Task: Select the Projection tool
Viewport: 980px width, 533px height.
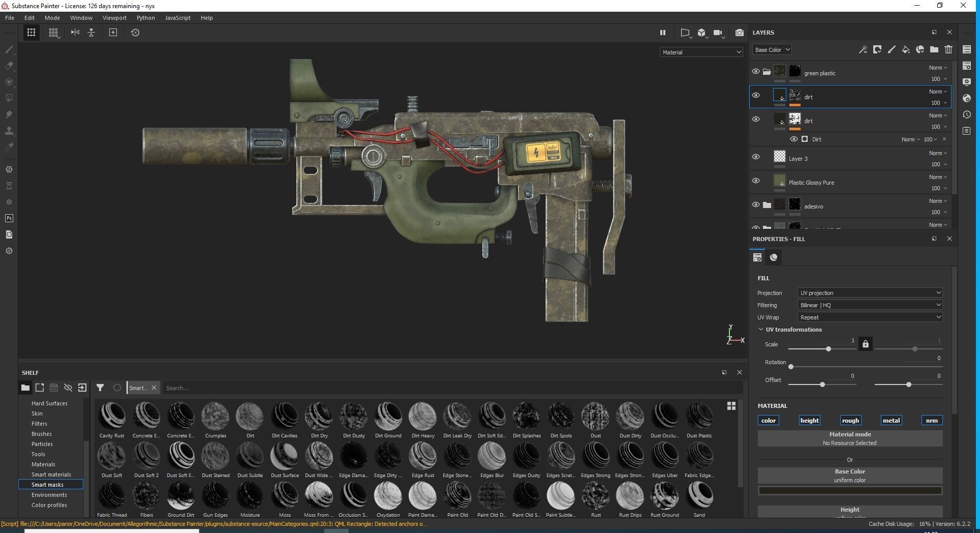Action: pyautogui.click(x=9, y=82)
